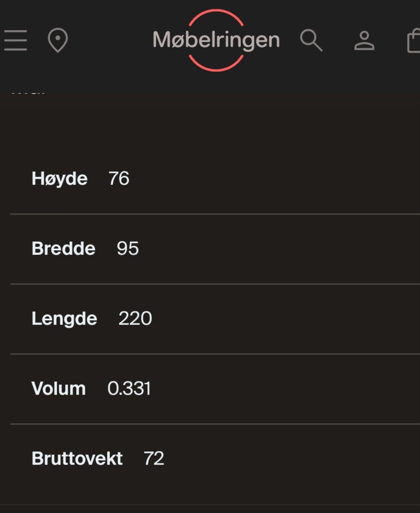420x513 pixels.
Task: Select the Bredde specification label
Action: (x=63, y=248)
